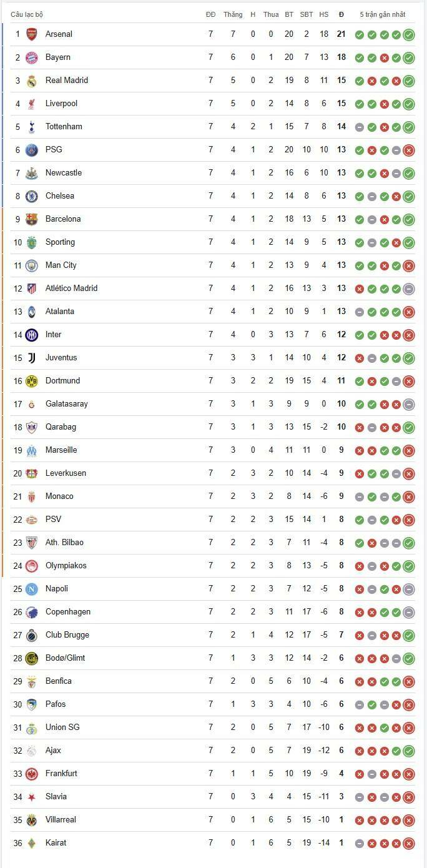The height and width of the screenshot is (868, 427).
Task: Open the Galatasaray team name link
Action: pyautogui.click(x=67, y=404)
